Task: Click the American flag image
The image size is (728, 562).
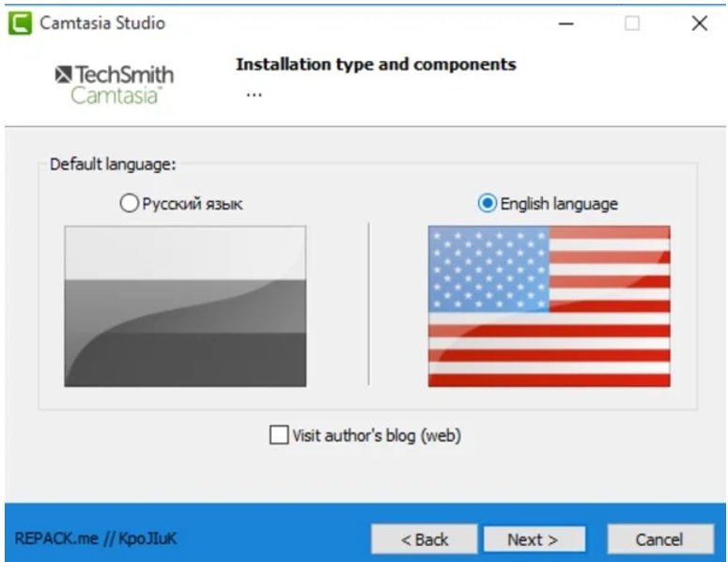Action: (x=550, y=306)
